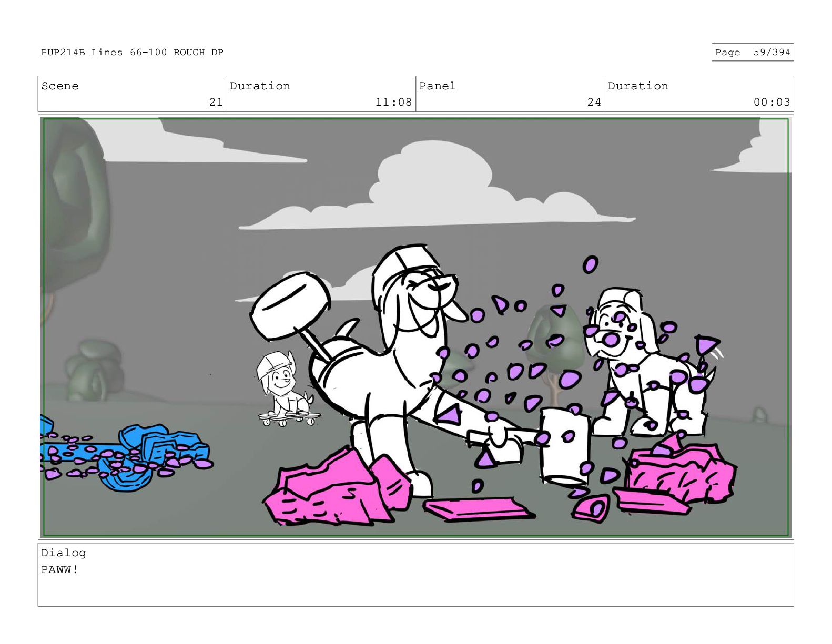Click the storyboard panel image
Viewport: 832px width, 644px height.
415,327
